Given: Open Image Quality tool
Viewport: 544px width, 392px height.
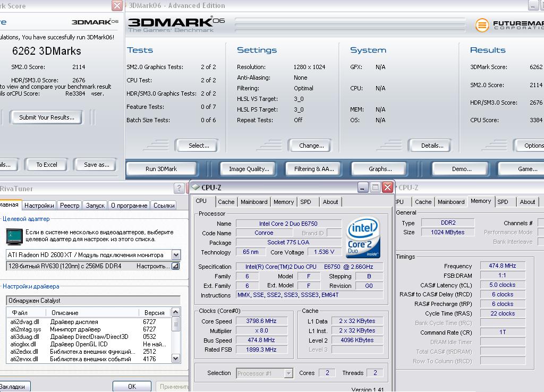Looking at the screenshot, I should point(249,169).
